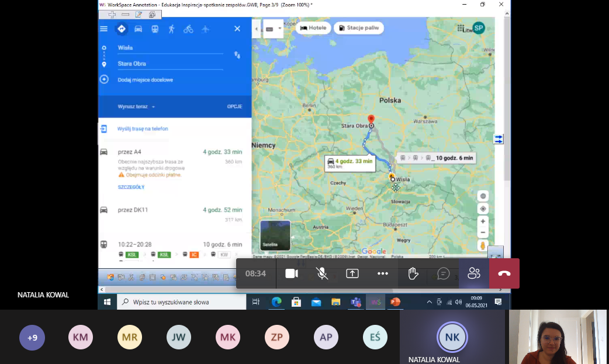Switch to Satelita map view thumbnail
Screen dimensions: 609x364
[275, 235]
